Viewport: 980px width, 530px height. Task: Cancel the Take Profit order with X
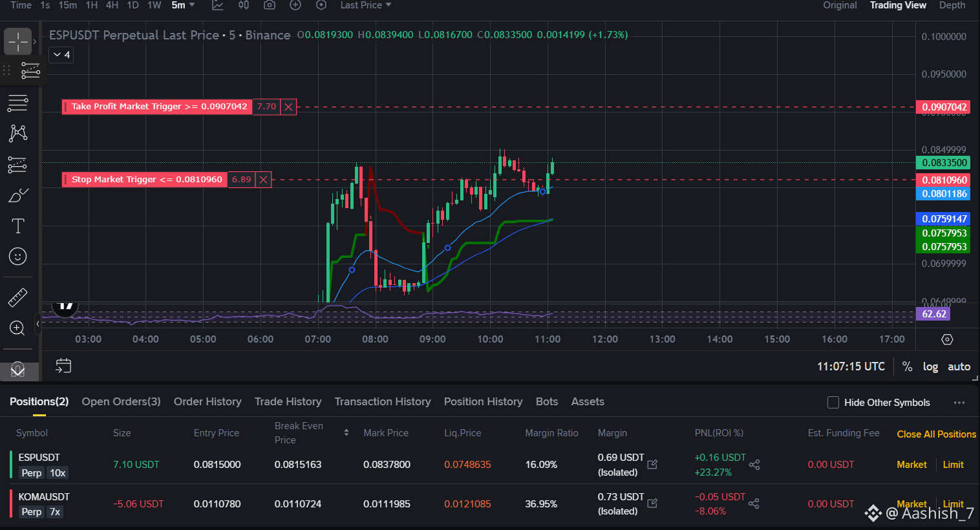(x=289, y=107)
